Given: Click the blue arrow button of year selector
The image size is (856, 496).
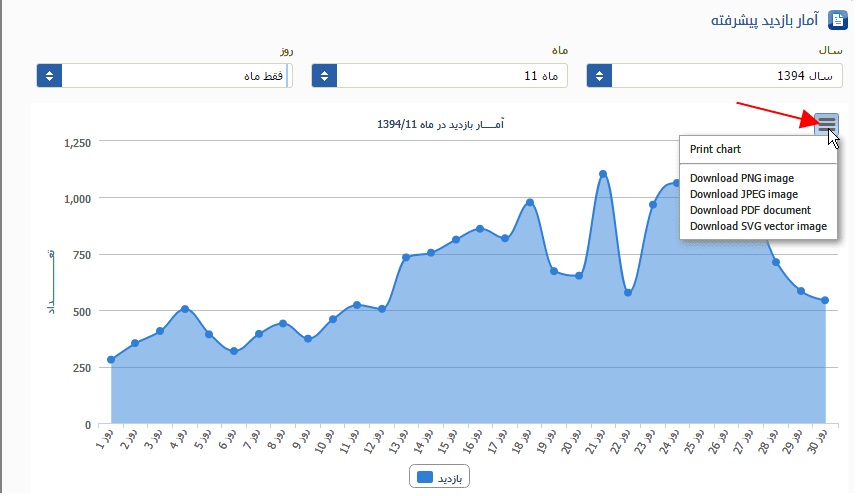Looking at the screenshot, I should (x=599, y=76).
